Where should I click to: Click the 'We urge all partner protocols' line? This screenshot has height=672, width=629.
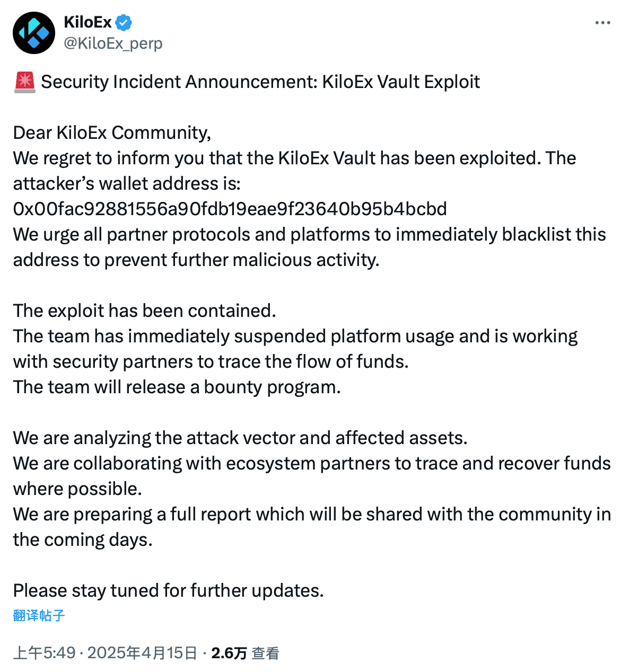click(x=309, y=234)
